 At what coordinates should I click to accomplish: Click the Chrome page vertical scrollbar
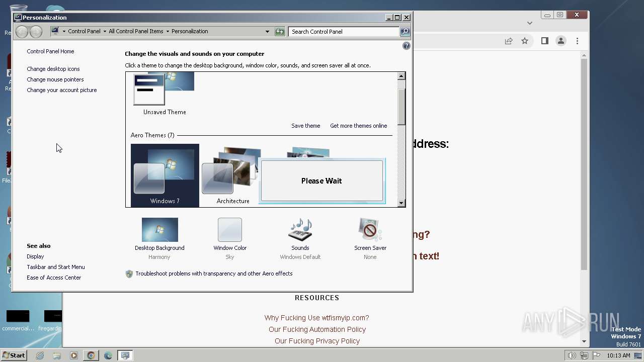point(584,163)
